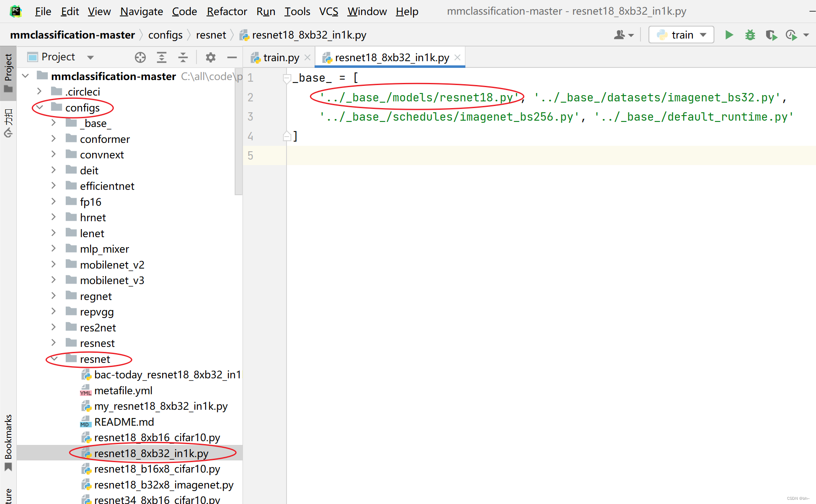Close the resnet18_8xb32_in1k.py tab

click(x=457, y=57)
